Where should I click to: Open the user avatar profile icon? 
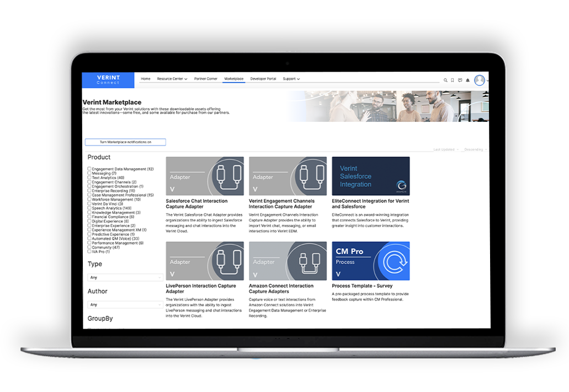480,80
